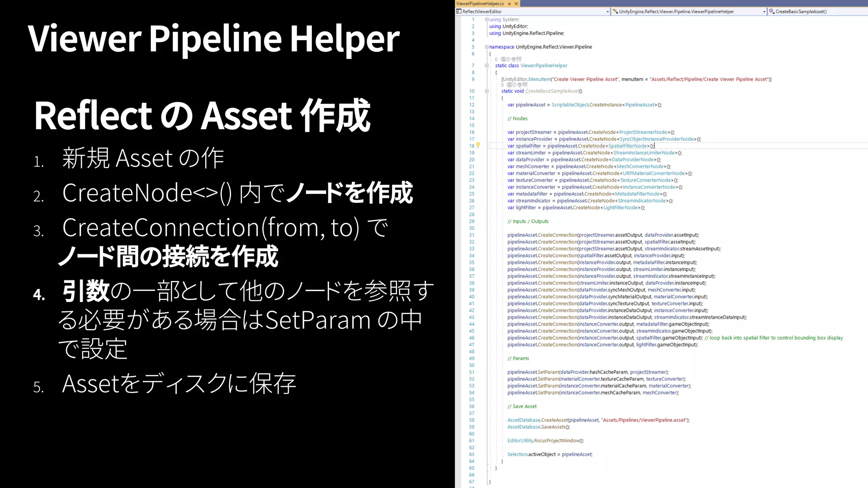Screen dimensions: 868x488
Task: Click the lightbulb quick actions icon on line 18
Action: click(478, 145)
